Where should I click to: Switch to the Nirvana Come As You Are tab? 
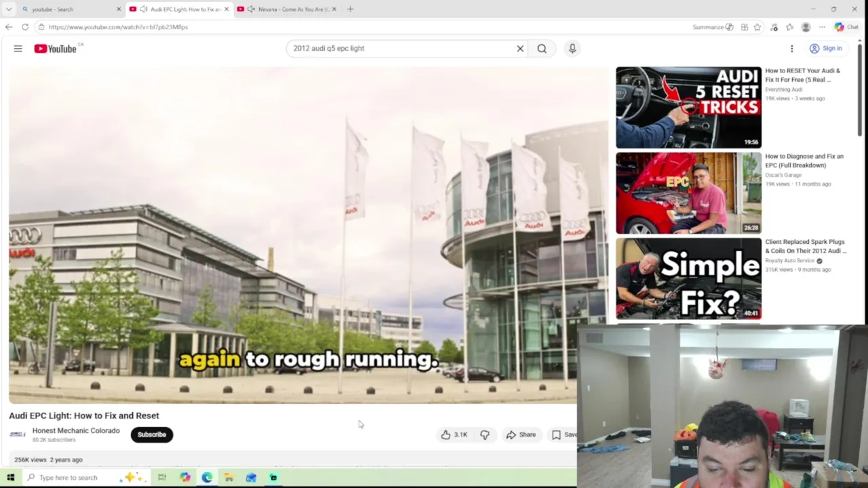coord(287,9)
